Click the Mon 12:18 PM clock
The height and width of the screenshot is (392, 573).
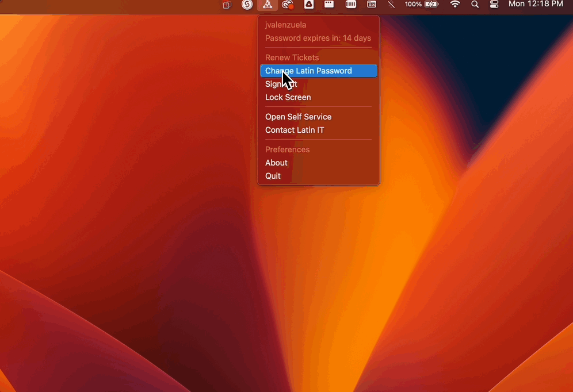536,4
